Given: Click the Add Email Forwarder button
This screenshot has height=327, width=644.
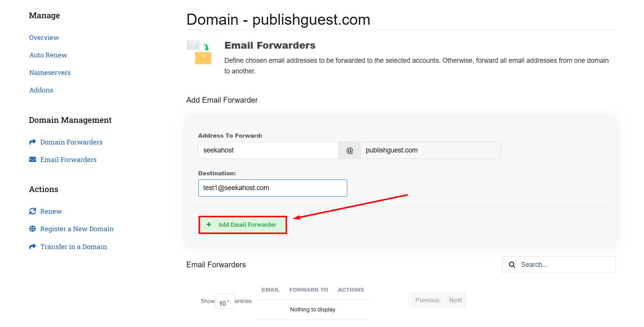Looking at the screenshot, I should (x=242, y=225).
